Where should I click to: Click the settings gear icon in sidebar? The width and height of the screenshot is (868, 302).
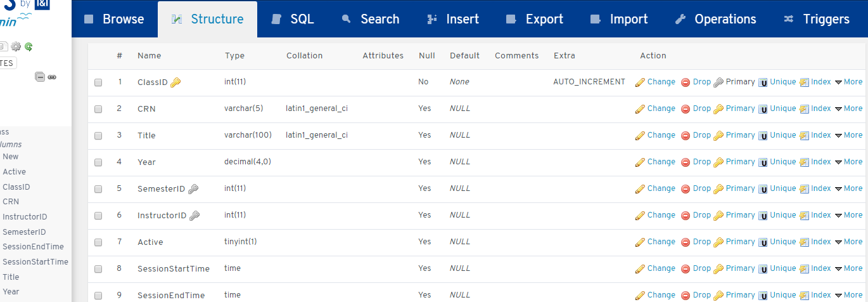(x=16, y=46)
